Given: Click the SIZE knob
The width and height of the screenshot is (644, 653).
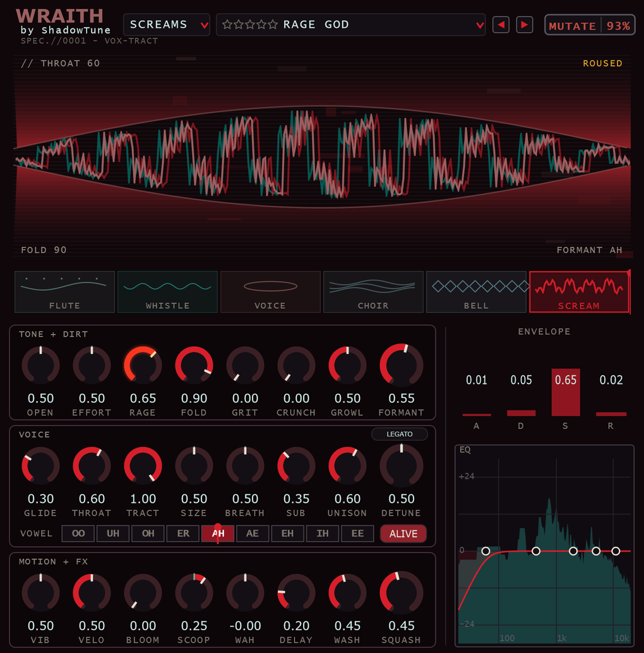Looking at the screenshot, I should (x=194, y=465).
